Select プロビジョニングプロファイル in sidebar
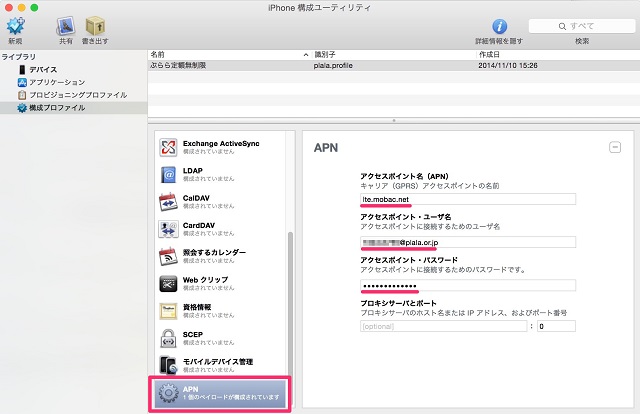Image resolution: width=640 pixels, height=414 pixels. pyautogui.click(x=78, y=95)
